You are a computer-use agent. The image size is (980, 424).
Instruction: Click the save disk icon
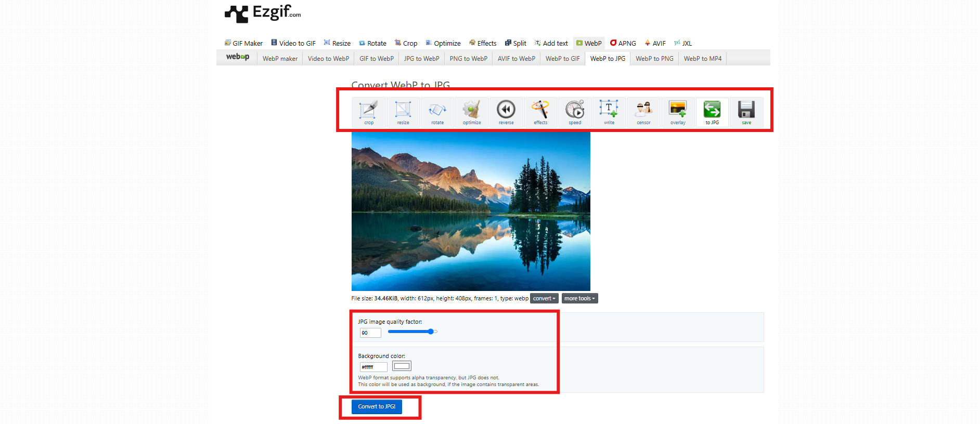(x=746, y=112)
